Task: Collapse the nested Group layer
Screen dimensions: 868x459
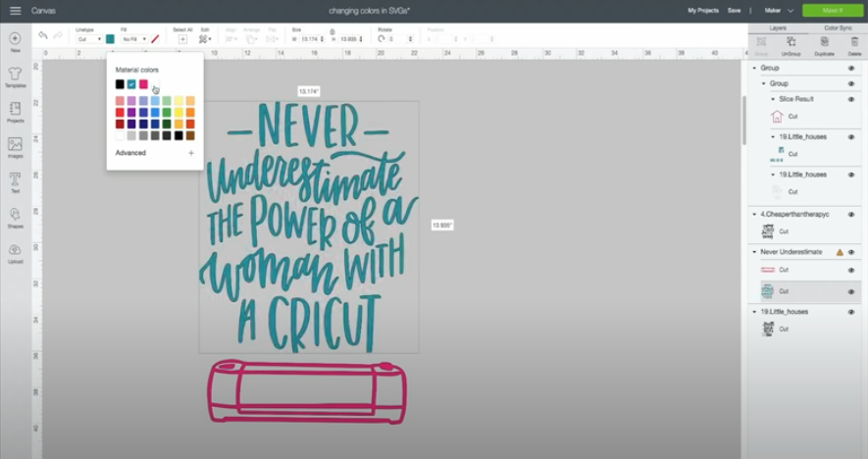Action: tap(764, 83)
